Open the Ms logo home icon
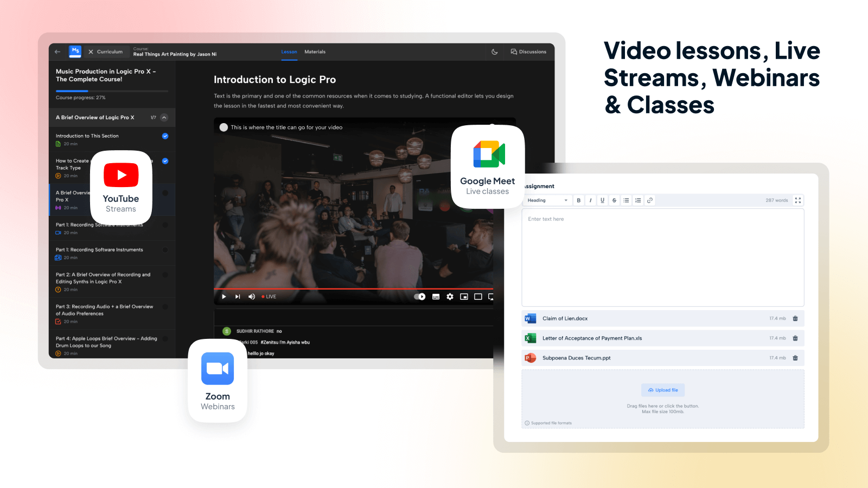This screenshot has width=868, height=488. (x=75, y=52)
